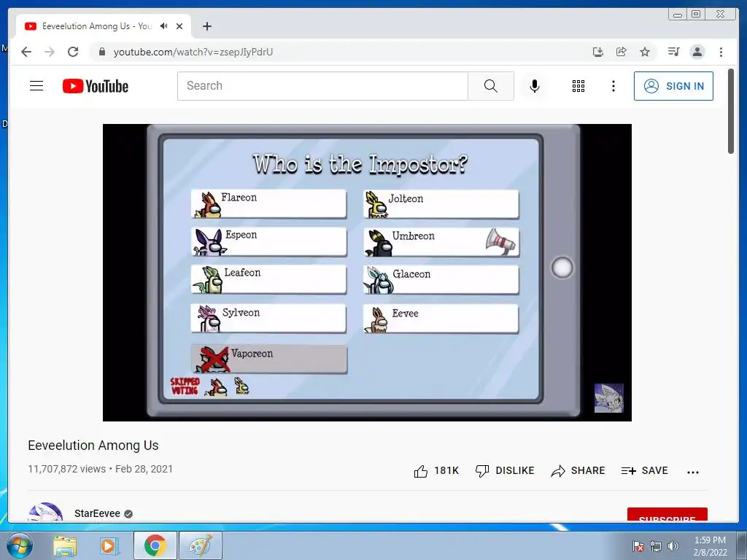This screenshot has width=747, height=560.
Task: Start voice search with the microphone
Action: coord(535,86)
